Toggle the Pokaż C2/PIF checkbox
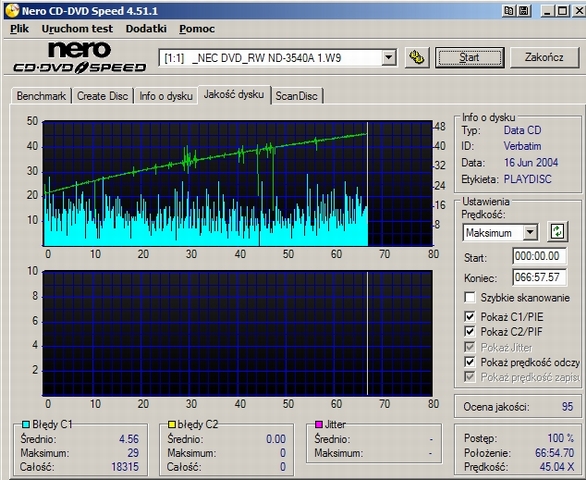 [x=469, y=331]
